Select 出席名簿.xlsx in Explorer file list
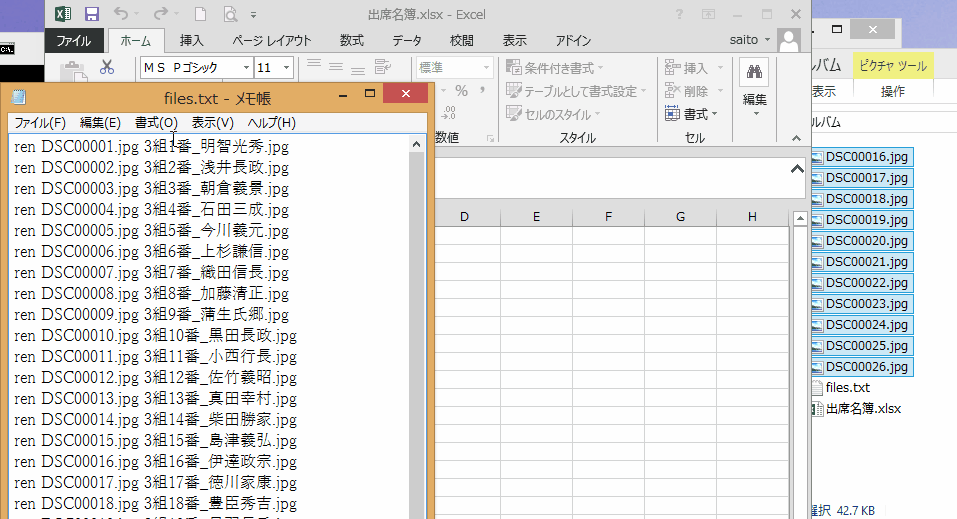This screenshot has width=957, height=519. point(863,408)
